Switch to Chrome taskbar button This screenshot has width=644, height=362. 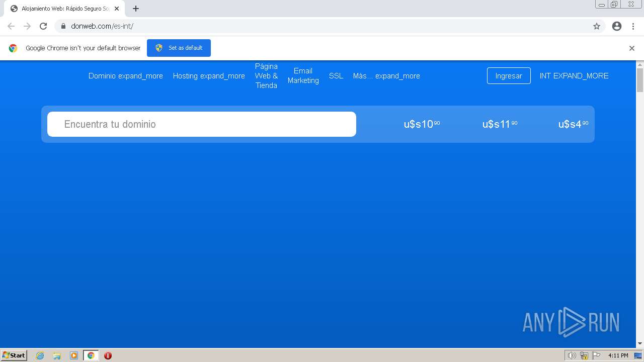tap(91, 355)
